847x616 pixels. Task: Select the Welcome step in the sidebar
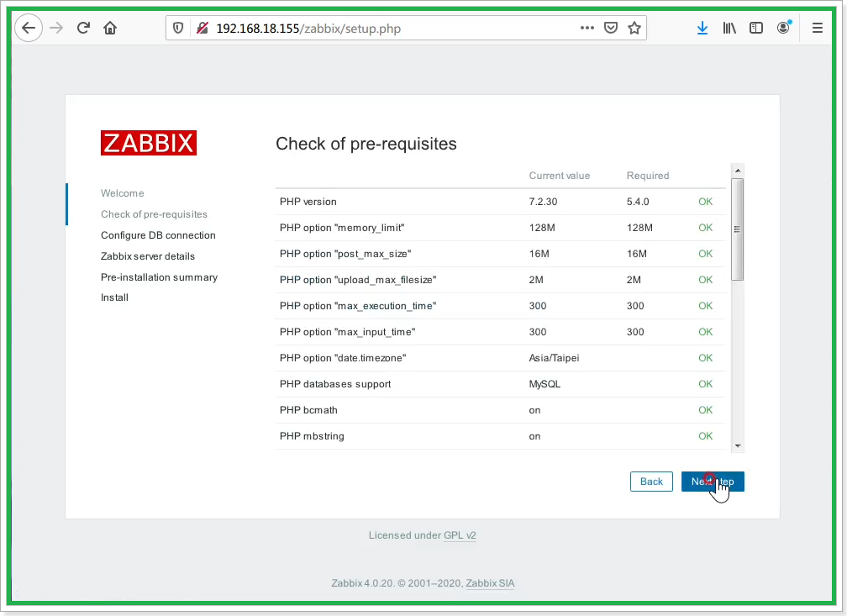pyautogui.click(x=123, y=193)
